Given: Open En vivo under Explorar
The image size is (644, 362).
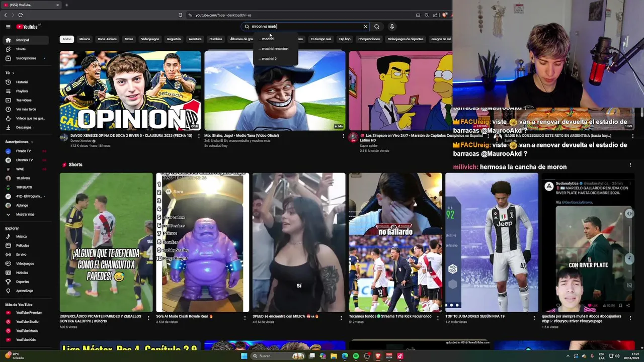Looking at the screenshot, I should tap(27, 254).
